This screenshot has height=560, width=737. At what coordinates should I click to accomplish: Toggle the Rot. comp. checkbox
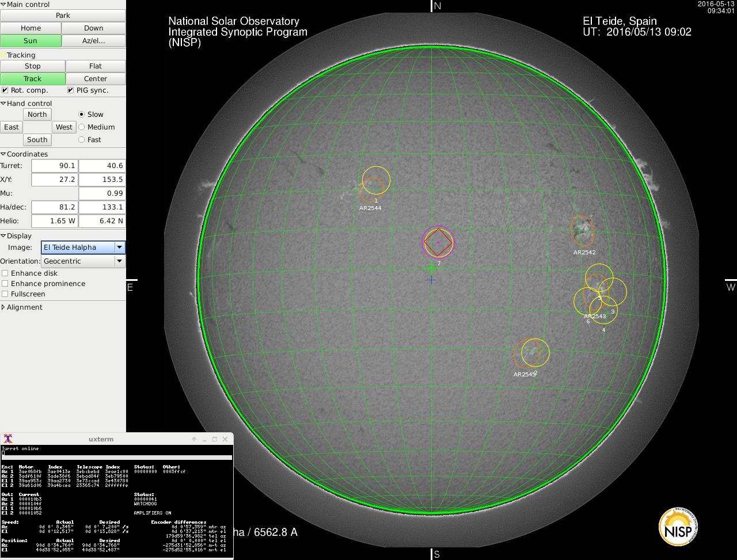point(5,90)
